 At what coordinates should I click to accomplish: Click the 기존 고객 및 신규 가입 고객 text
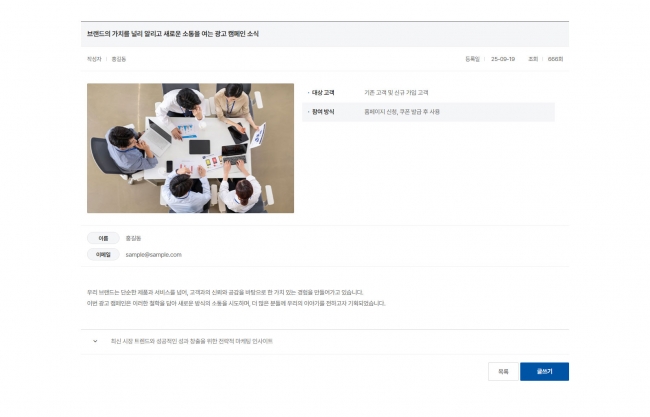396,92
